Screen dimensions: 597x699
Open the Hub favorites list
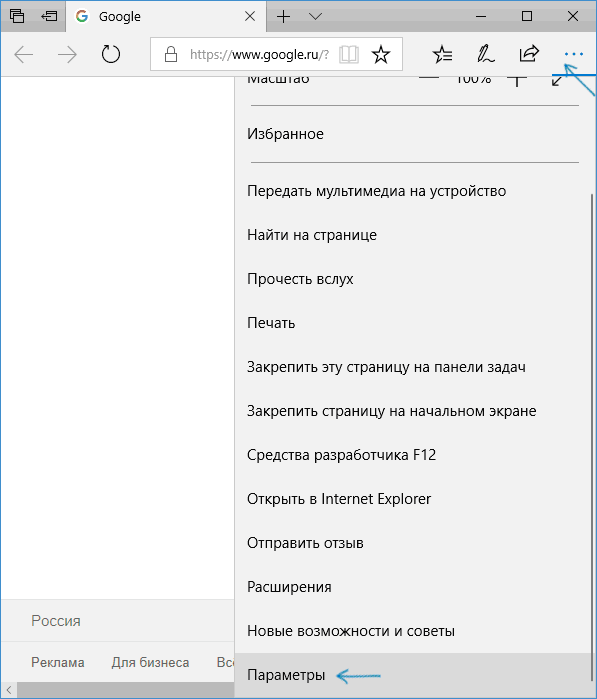pyautogui.click(x=442, y=54)
